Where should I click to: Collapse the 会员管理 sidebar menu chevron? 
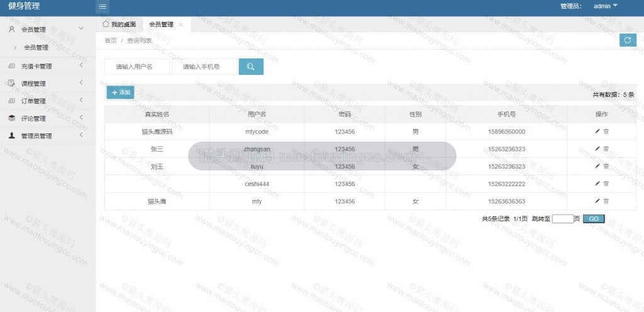81,28
